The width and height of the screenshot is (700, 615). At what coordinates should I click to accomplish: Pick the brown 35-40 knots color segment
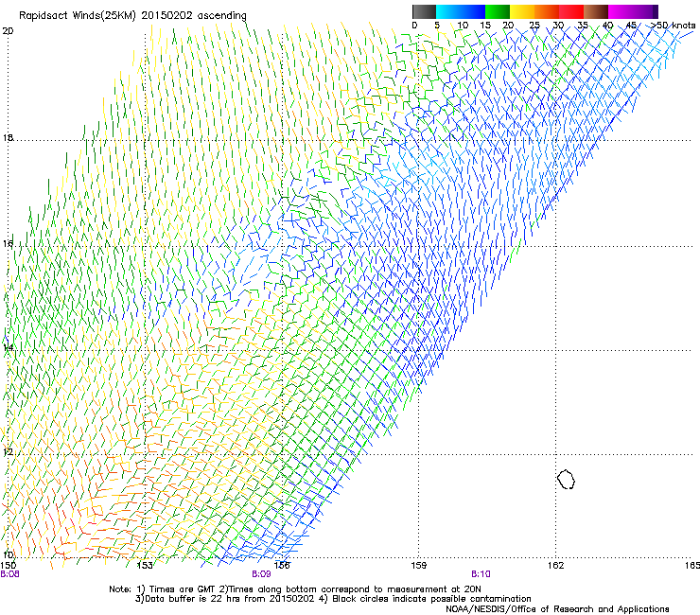click(x=596, y=11)
